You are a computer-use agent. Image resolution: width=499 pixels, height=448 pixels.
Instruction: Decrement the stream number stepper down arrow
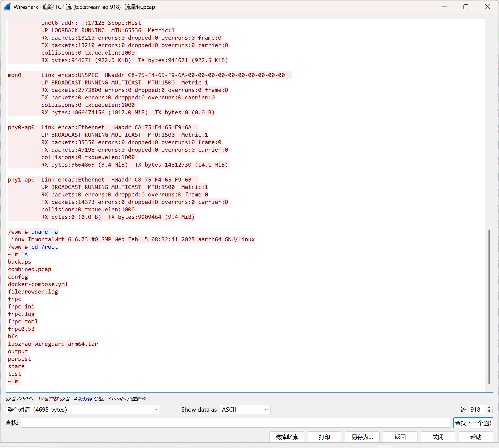[489, 411]
